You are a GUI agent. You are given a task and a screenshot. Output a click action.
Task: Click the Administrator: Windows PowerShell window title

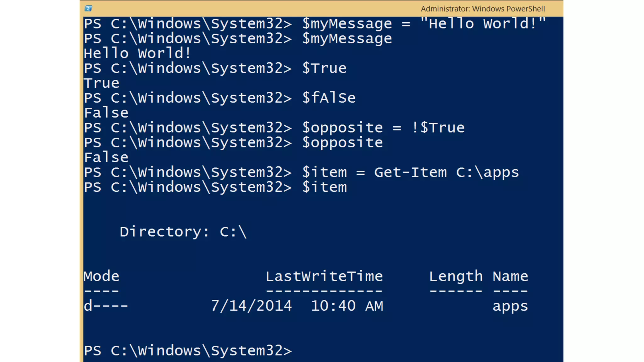point(483,9)
